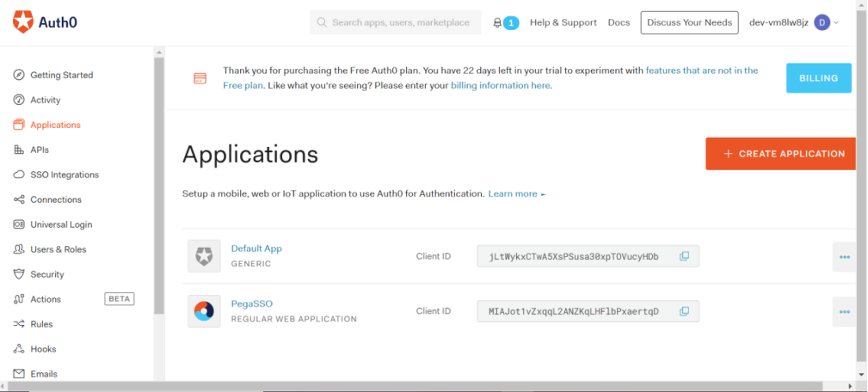Click the notification count badge 1
This screenshot has height=392, width=868.
pyautogui.click(x=512, y=22)
